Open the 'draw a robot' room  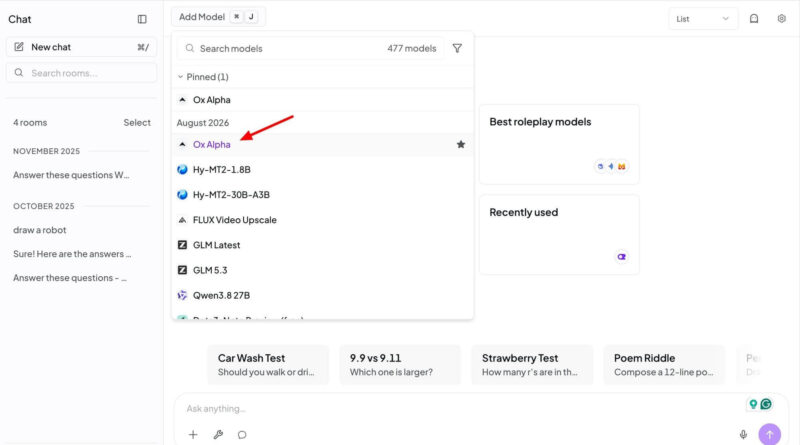[40, 230]
